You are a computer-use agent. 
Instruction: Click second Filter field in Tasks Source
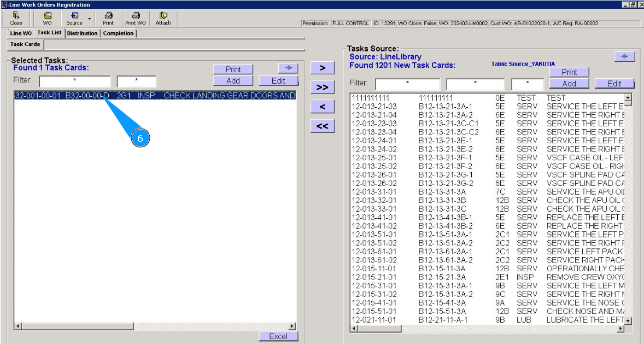(475, 84)
